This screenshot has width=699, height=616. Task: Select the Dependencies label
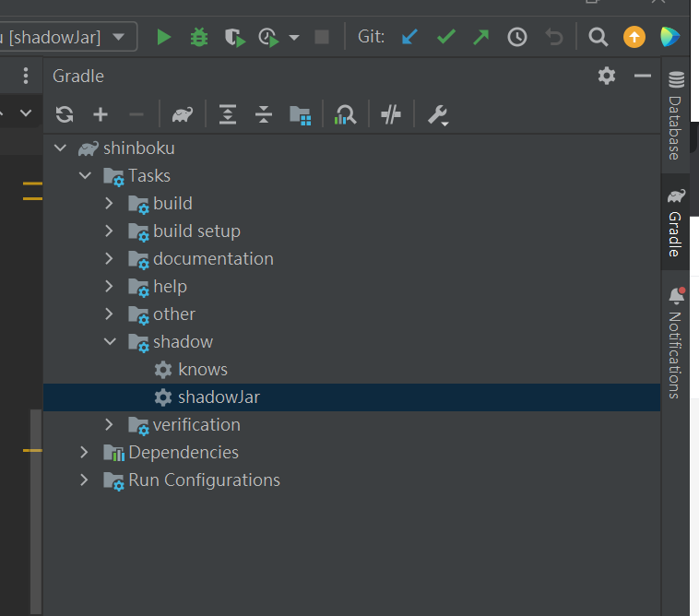pos(184,453)
